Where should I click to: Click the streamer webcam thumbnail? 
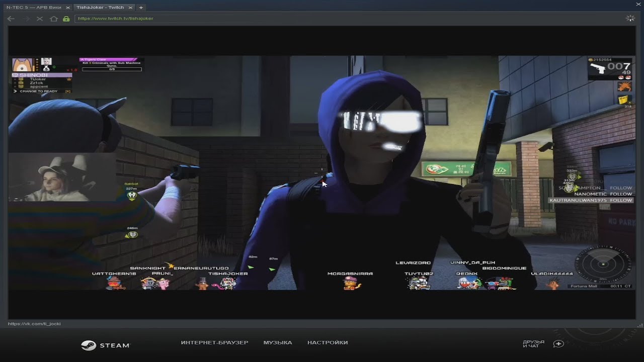(x=62, y=177)
